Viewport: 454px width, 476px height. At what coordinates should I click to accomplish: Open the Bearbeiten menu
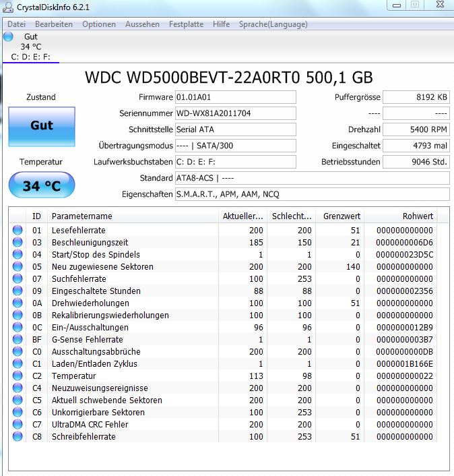click(x=54, y=24)
